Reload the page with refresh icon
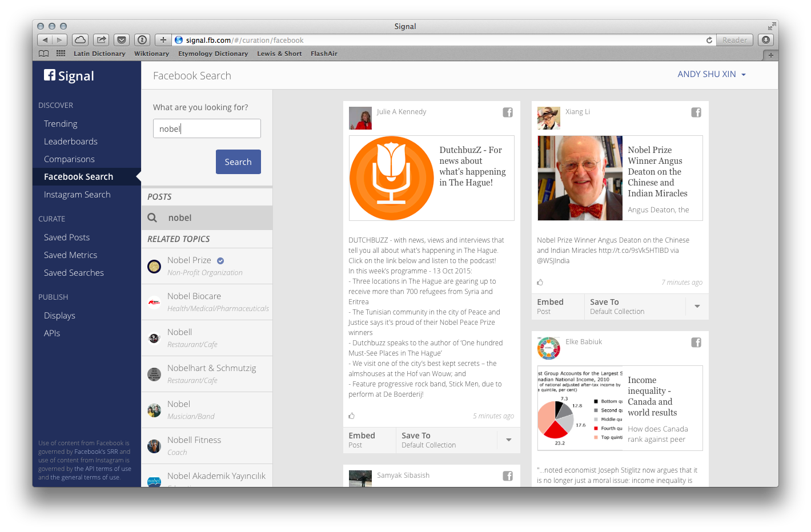811x532 pixels. click(709, 40)
